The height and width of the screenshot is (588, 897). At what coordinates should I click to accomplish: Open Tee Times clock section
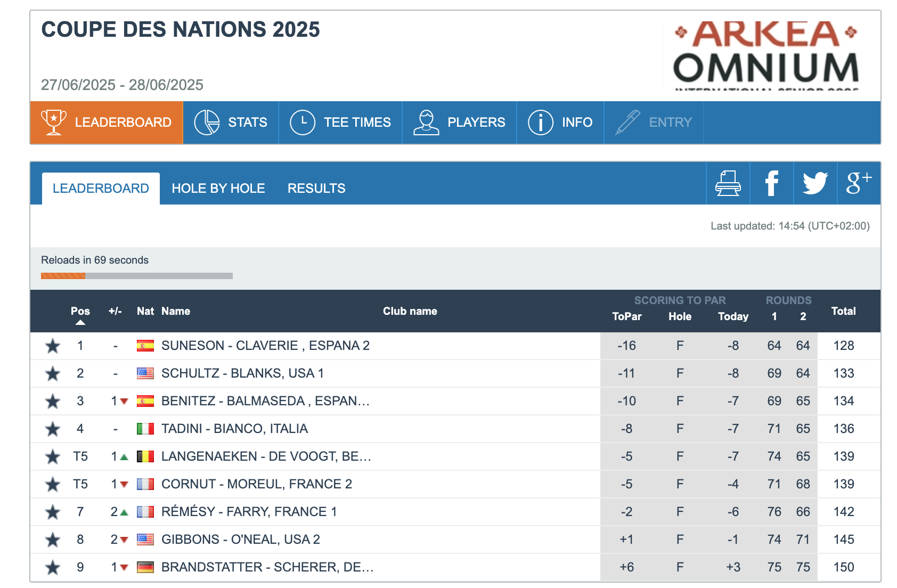click(340, 123)
